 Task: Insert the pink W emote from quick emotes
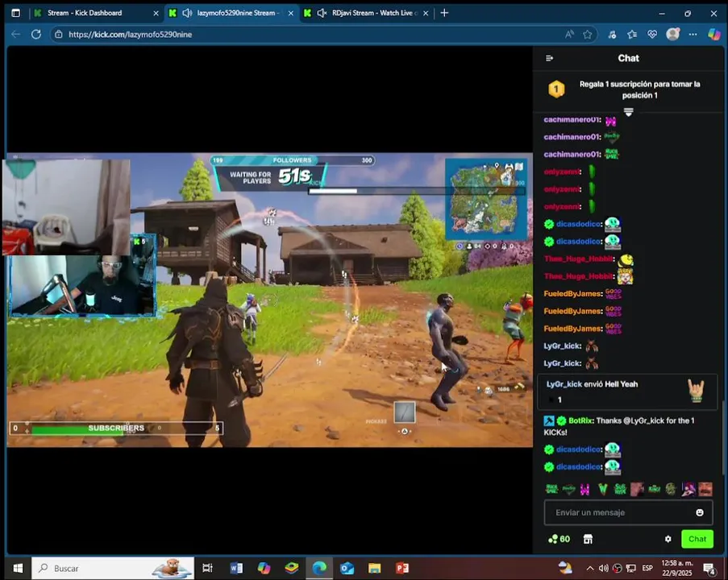tap(585, 489)
